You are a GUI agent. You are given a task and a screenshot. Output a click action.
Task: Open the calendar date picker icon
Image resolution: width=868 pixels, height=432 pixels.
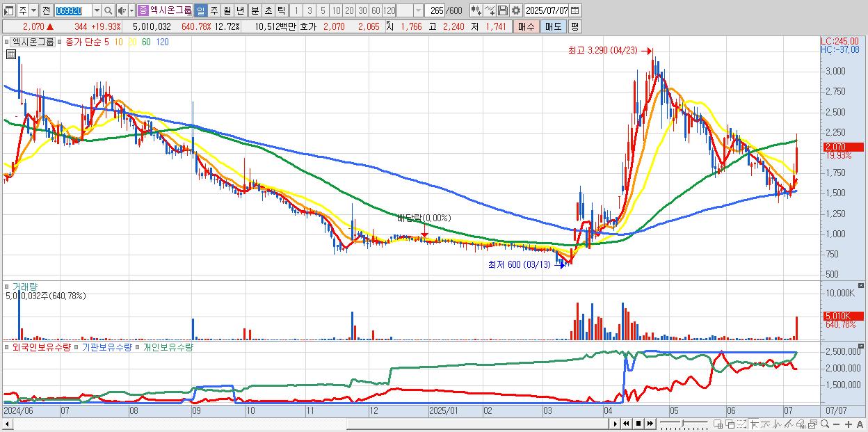(x=575, y=10)
